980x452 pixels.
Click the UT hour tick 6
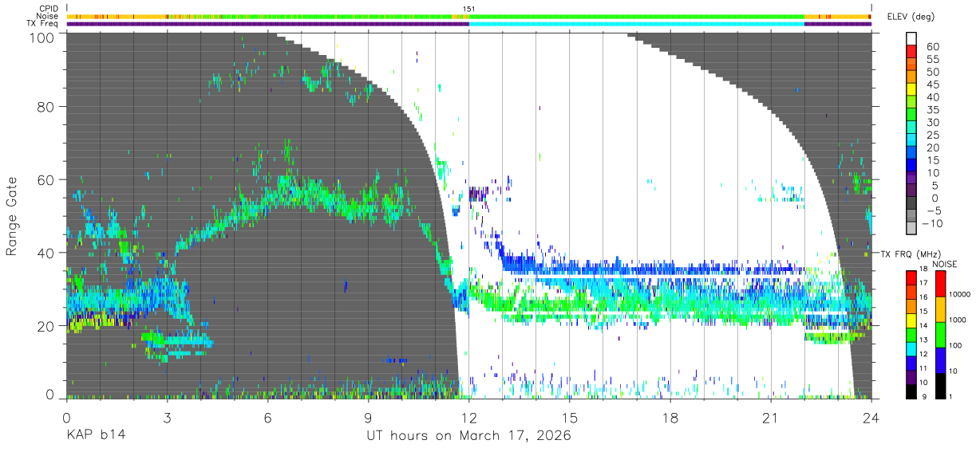267,416
